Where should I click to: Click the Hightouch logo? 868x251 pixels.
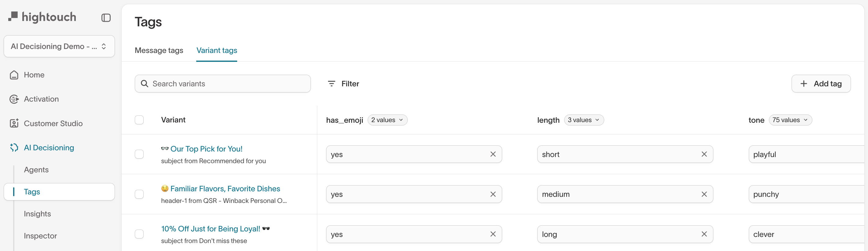coord(42,17)
